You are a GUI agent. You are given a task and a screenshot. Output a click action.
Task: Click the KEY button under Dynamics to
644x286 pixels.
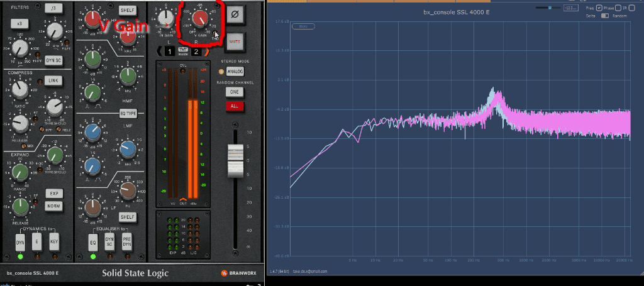click(54, 242)
